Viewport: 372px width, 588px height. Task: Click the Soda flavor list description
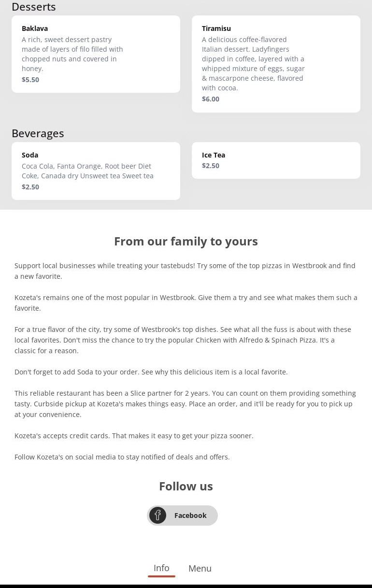coord(87,171)
